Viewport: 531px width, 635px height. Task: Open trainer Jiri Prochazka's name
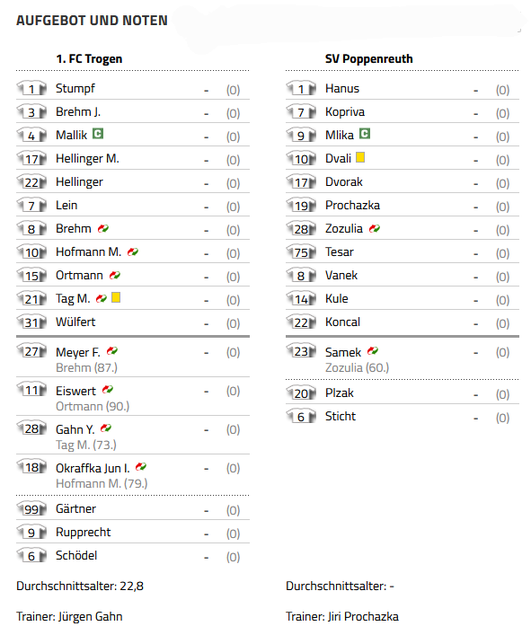tap(363, 616)
